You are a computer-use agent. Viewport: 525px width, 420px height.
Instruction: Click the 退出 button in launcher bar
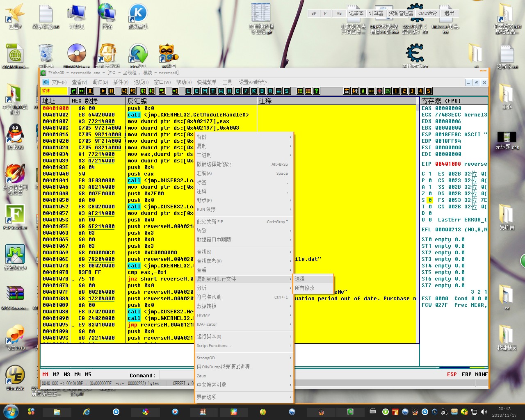coord(449,13)
